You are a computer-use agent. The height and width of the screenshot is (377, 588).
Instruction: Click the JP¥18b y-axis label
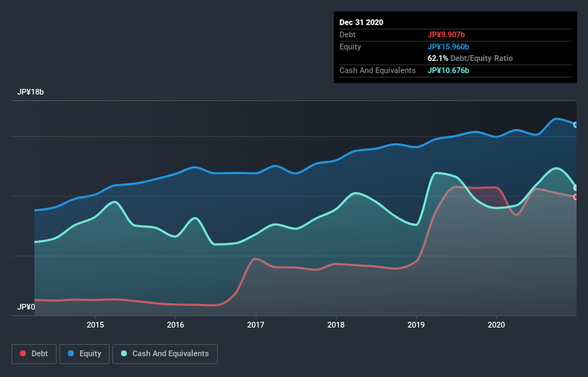[x=30, y=92]
